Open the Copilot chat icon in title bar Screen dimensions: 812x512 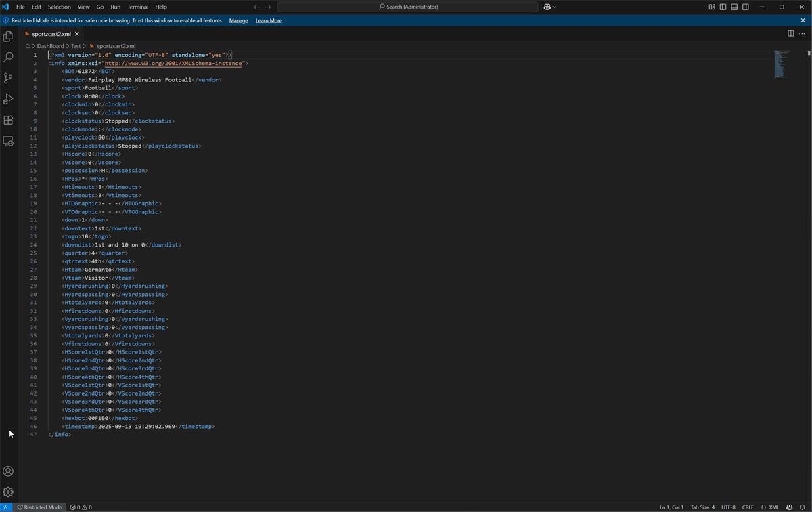547,7
